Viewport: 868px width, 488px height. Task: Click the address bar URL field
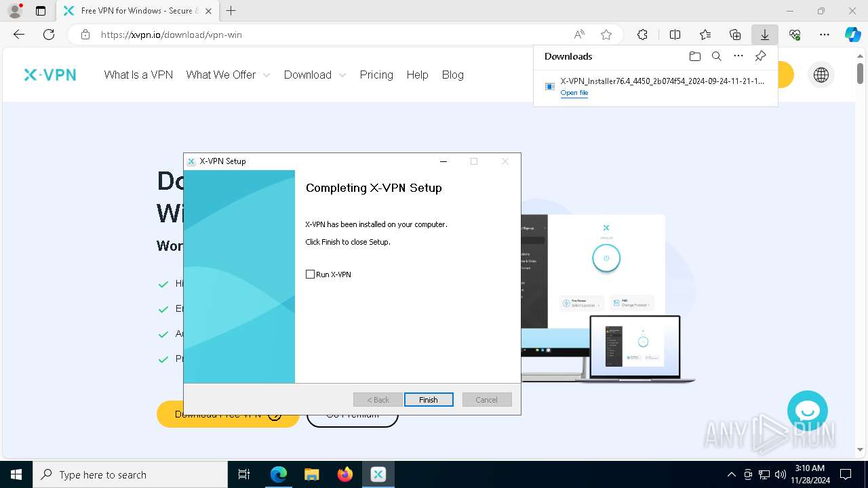[x=332, y=35]
